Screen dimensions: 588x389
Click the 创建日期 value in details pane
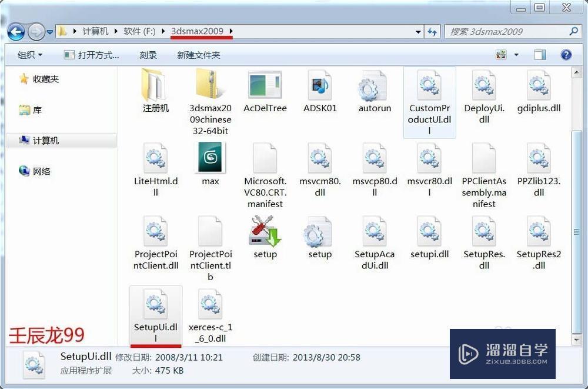point(326,357)
